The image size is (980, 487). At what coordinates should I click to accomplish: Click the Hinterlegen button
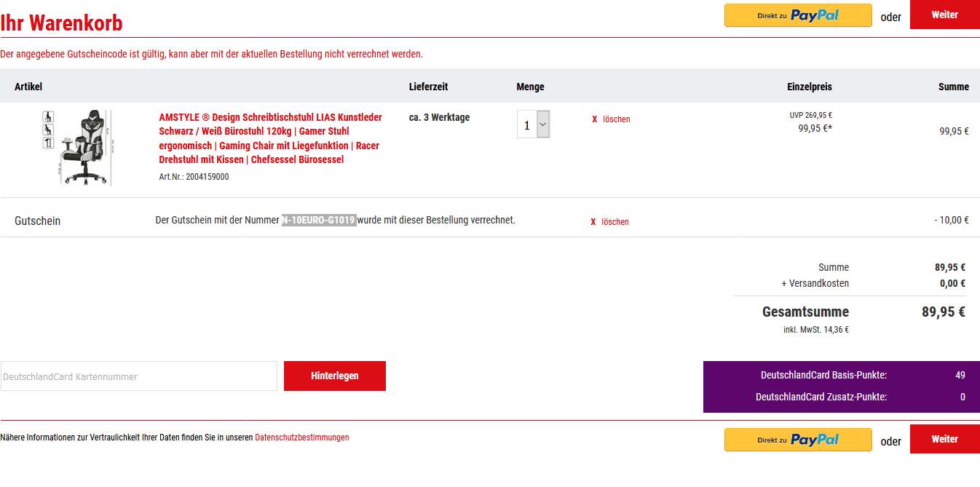tap(334, 376)
